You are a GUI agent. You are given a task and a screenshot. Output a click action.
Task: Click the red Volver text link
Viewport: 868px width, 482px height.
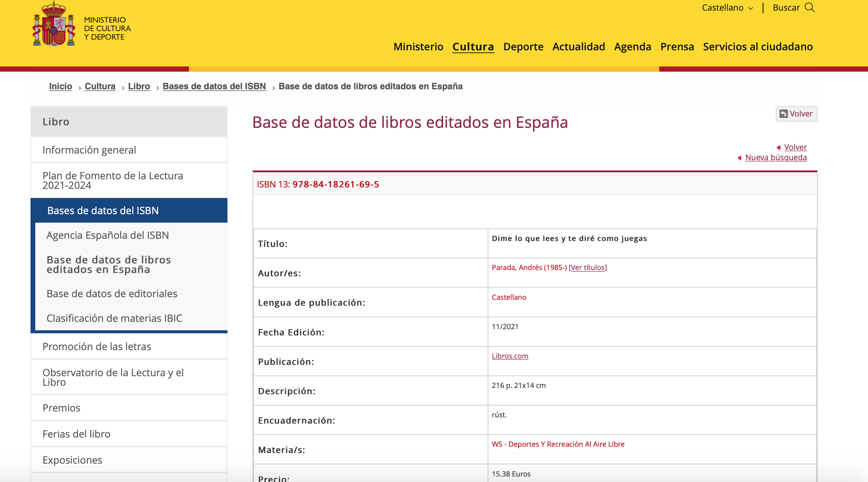(x=795, y=147)
